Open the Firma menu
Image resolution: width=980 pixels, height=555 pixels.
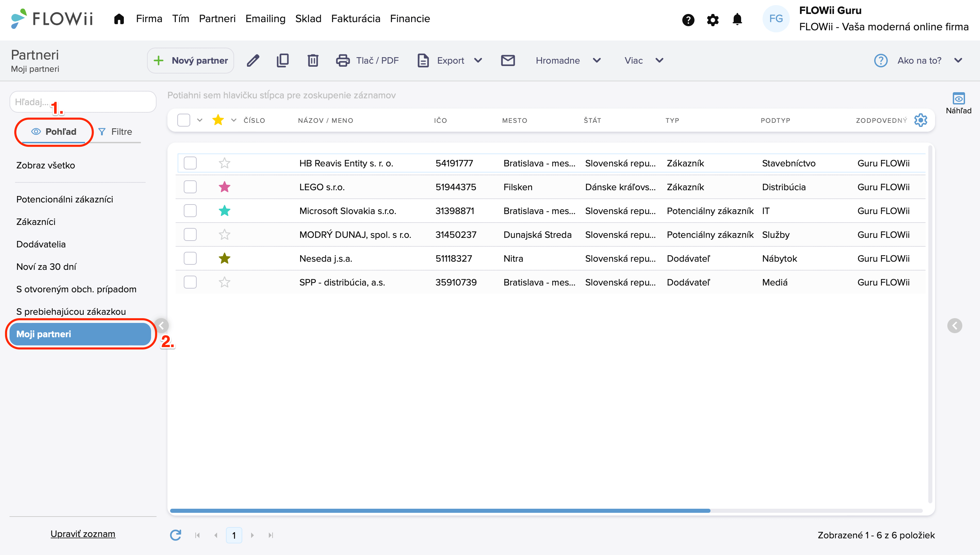(x=149, y=19)
